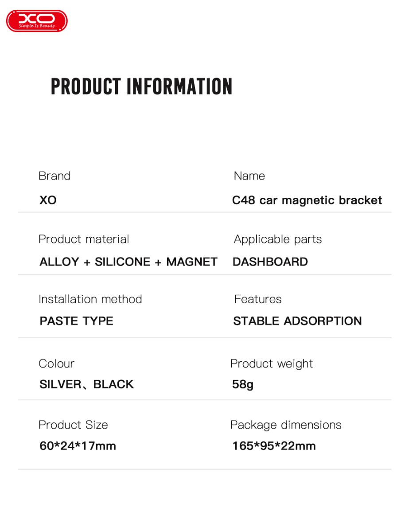
Task: Click the PRODUCT INFORMATION heading
Action: (141, 86)
